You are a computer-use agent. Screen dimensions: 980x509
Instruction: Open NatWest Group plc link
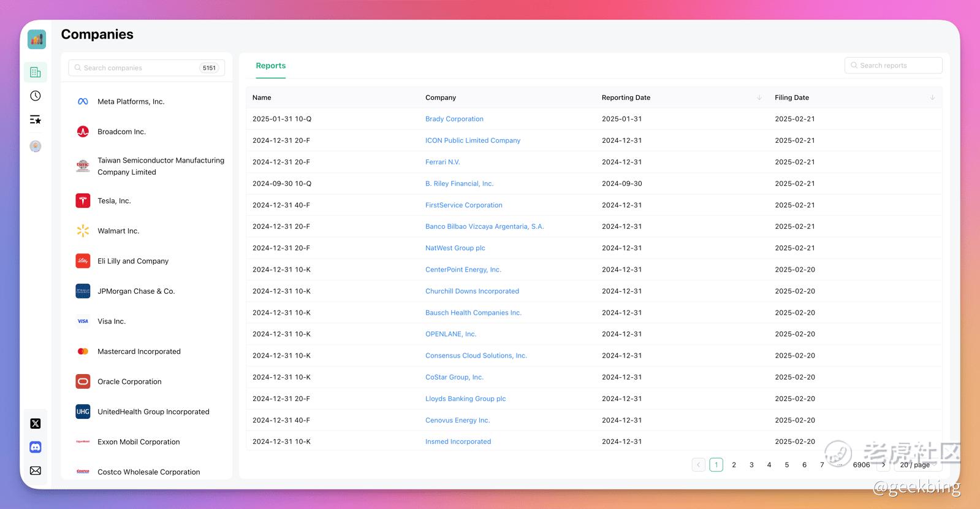455,248
